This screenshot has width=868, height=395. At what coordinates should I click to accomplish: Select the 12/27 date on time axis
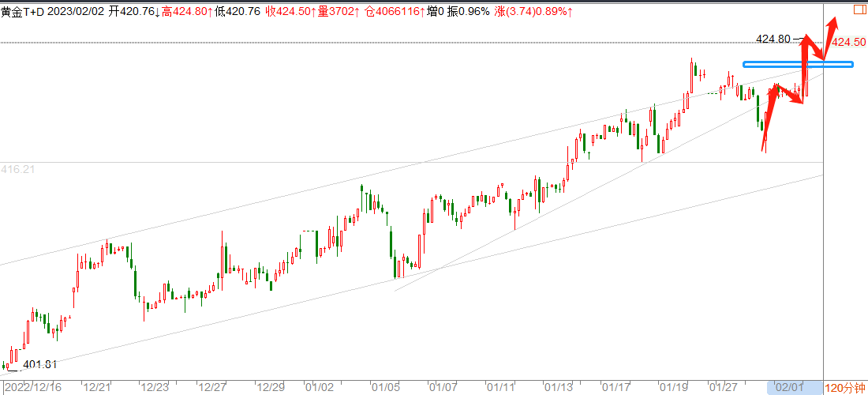click(212, 388)
